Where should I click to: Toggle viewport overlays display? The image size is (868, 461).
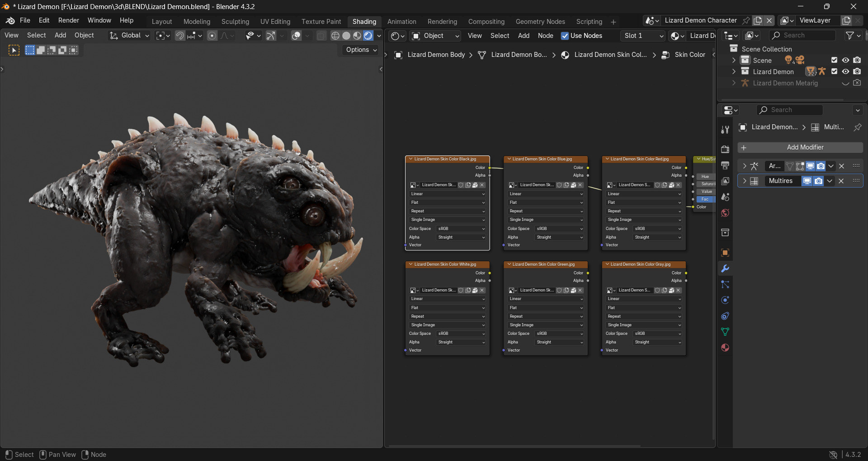pyautogui.click(x=296, y=36)
